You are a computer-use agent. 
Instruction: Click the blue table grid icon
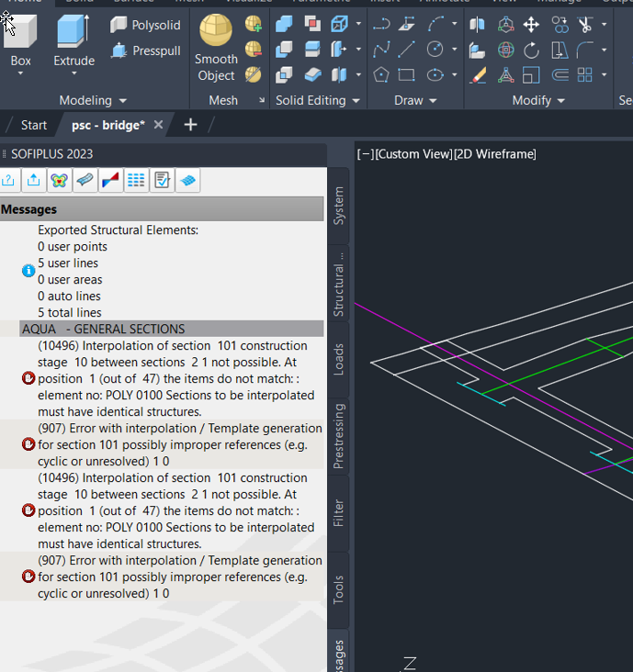tap(136, 181)
